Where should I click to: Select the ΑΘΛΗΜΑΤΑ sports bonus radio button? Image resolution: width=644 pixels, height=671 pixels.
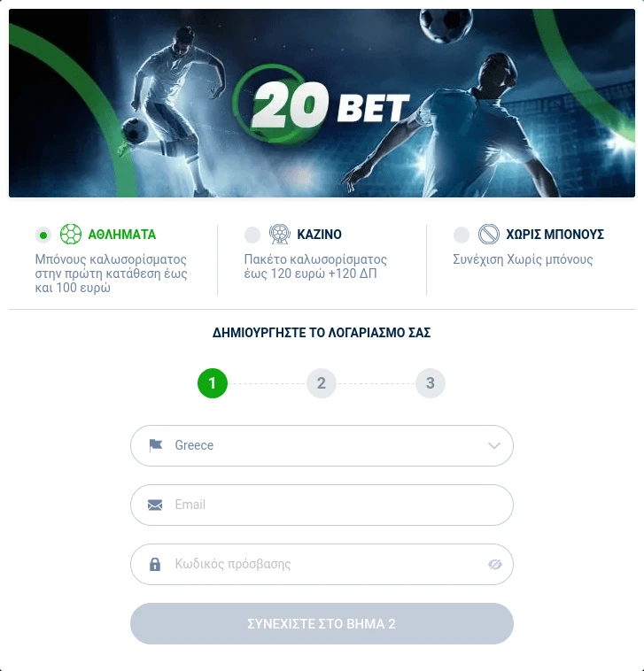[43, 235]
